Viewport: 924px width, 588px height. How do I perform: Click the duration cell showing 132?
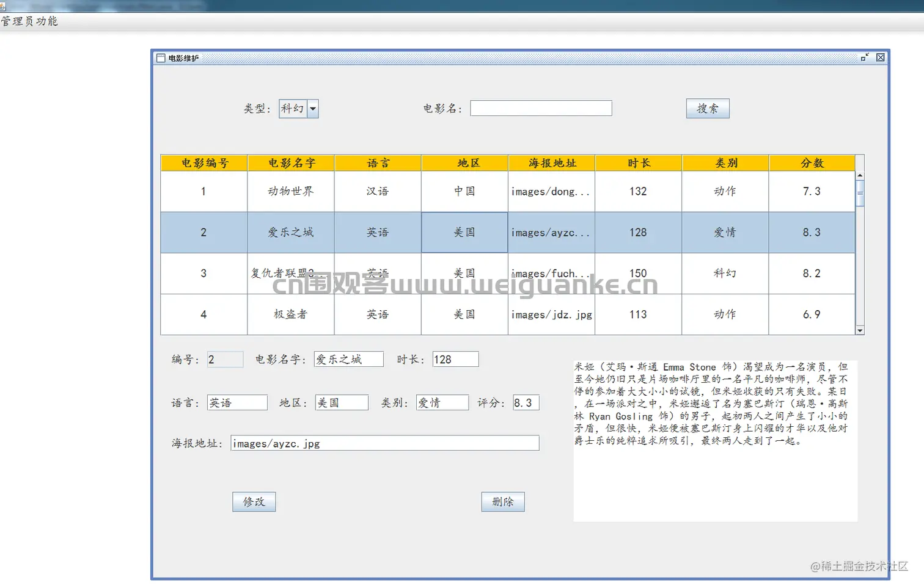[638, 192]
